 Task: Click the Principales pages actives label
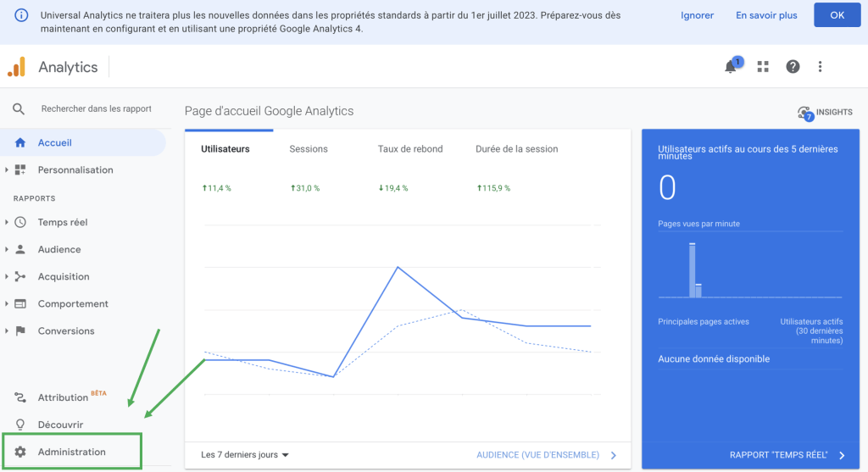click(703, 321)
